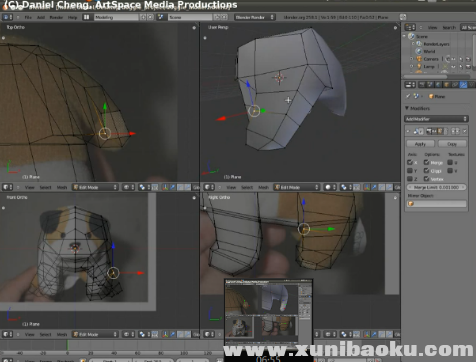Image resolution: width=476 pixels, height=362 pixels.
Task: Expand the Add Modifier dropdown
Action: [436, 119]
